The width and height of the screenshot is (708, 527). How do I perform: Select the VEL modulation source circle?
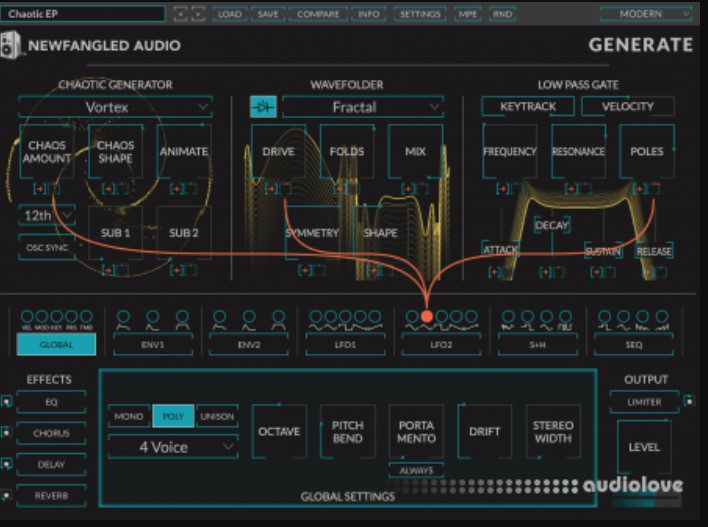pos(27,316)
